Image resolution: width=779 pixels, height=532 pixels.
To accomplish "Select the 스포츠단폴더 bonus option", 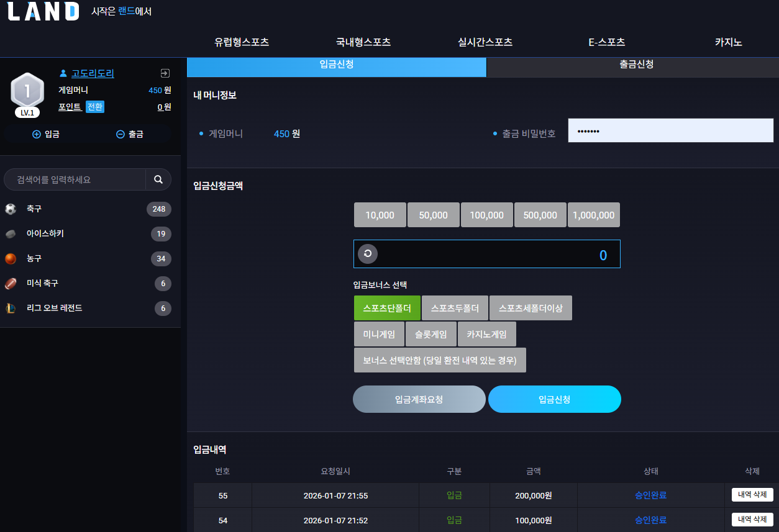I will tap(387, 308).
